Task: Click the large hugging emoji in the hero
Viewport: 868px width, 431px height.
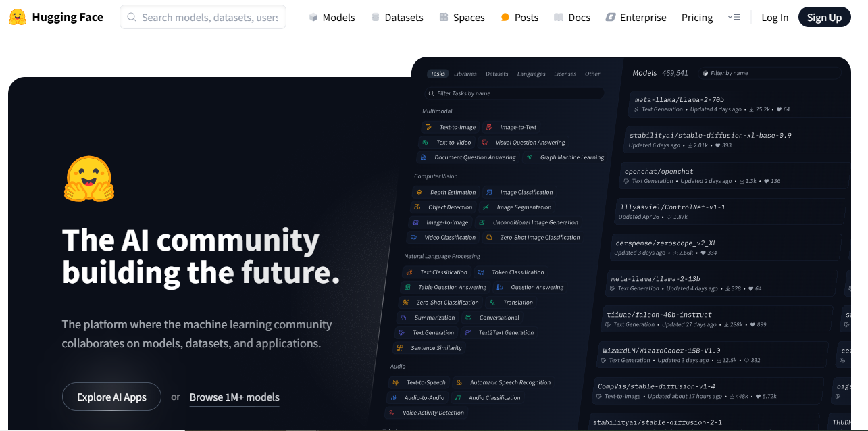Action: (x=89, y=179)
